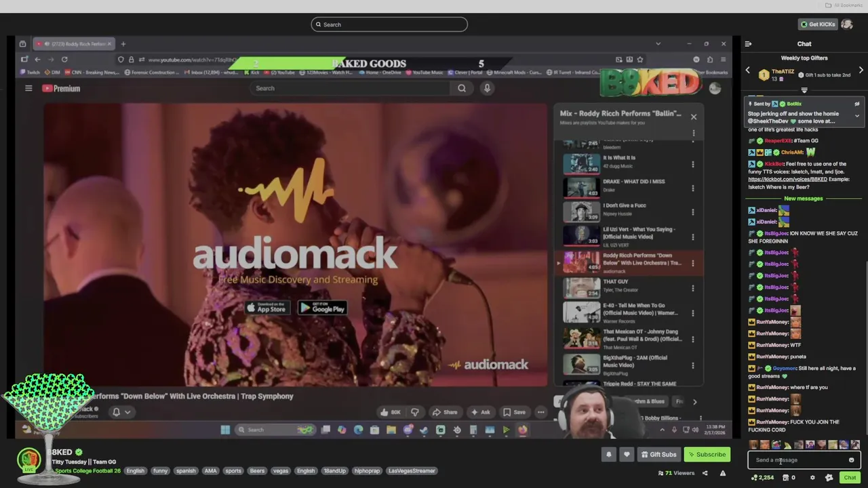Image resolution: width=868 pixels, height=488 pixels.
Task: Click Get KICKs button in top bar
Action: 817,24
